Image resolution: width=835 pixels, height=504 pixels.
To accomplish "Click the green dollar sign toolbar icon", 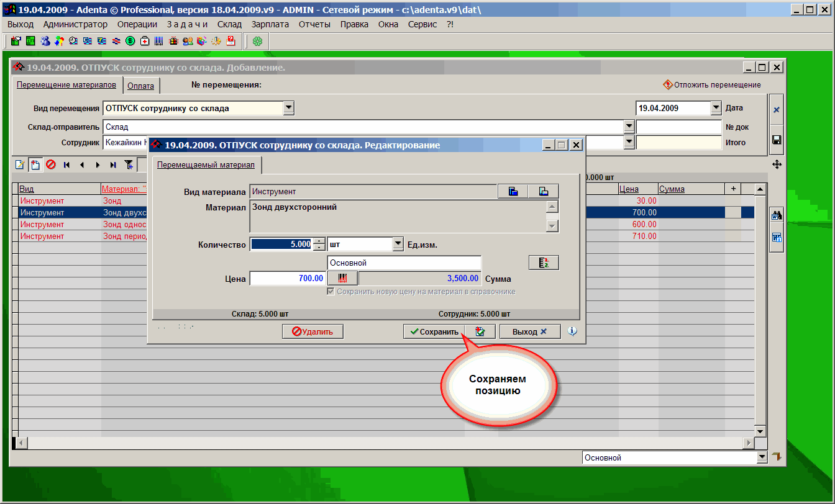I will coord(130,42).
